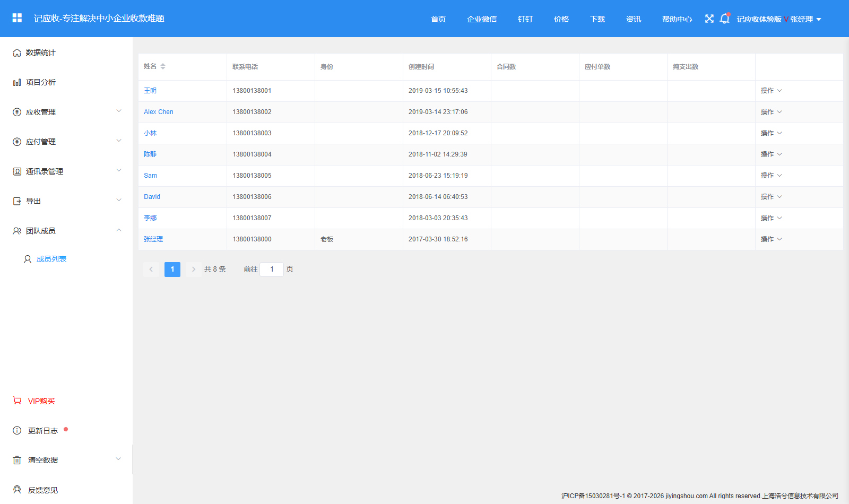Click the VIP购买 shopping cart icon
This screenshot has width=849, height=504.
pyautogui.click(x=17, y=401)
